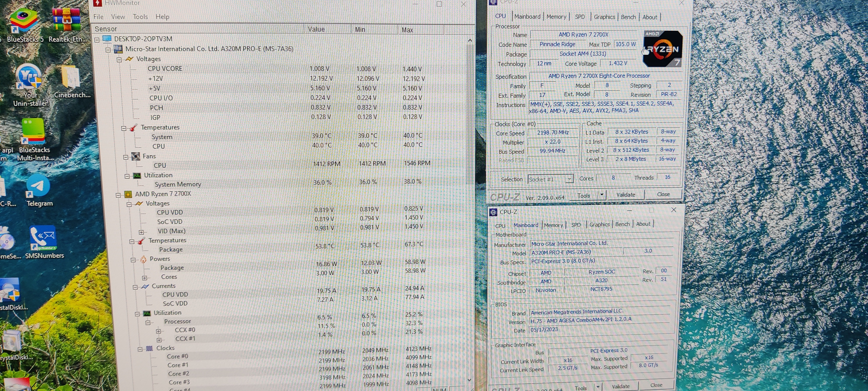Expand the CCX #1 utilization entry
The image size is (868, 391).
click(159, 340)
